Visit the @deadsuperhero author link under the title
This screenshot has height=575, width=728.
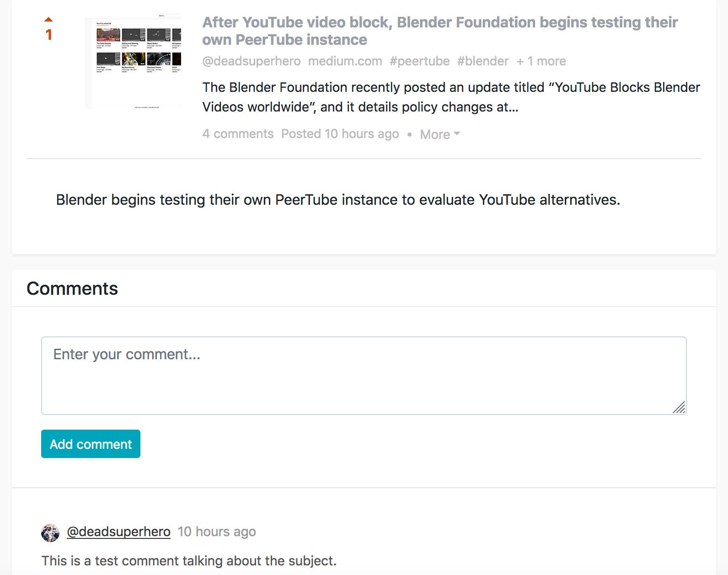(252, 61)
